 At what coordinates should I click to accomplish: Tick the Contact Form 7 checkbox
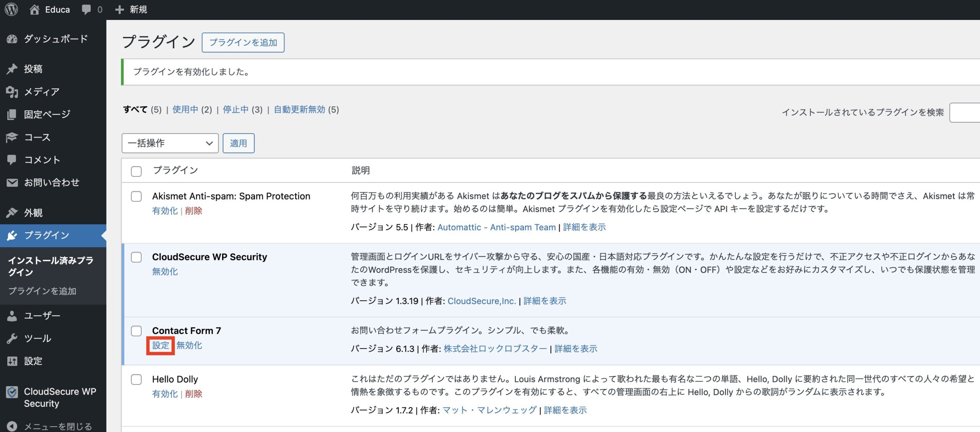pyautogui.click(x=136, y=331)
